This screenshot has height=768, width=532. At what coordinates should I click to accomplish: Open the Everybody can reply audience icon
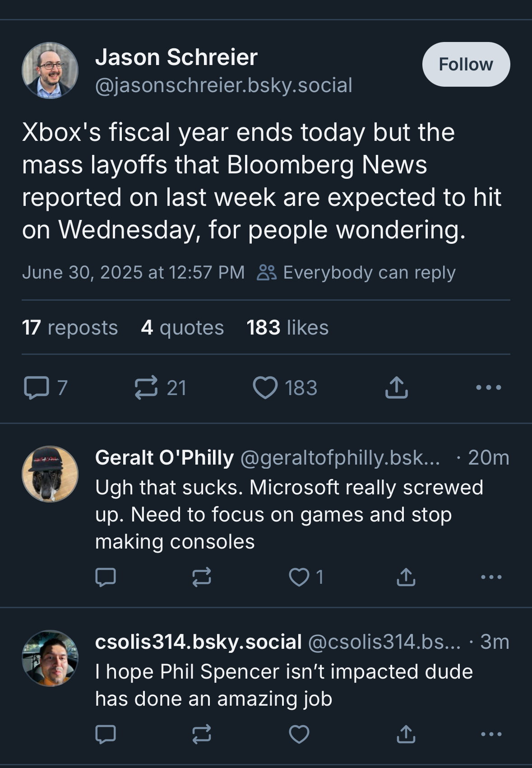click(x=271, y=272)
